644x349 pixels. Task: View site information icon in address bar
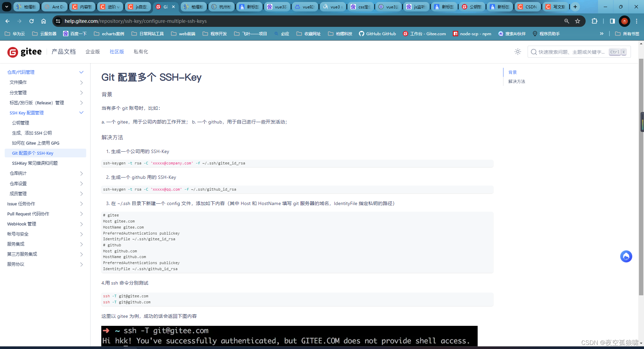[58, 21]
